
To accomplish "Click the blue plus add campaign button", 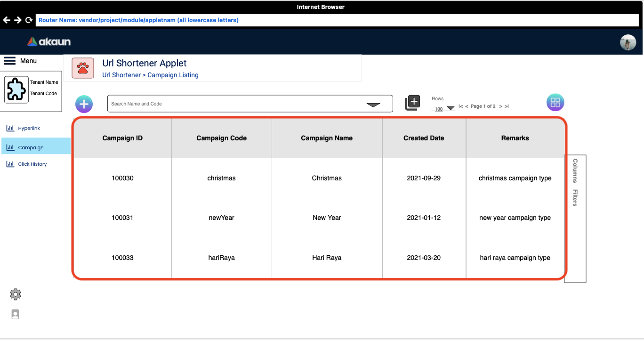I will [x=84, y=104].
